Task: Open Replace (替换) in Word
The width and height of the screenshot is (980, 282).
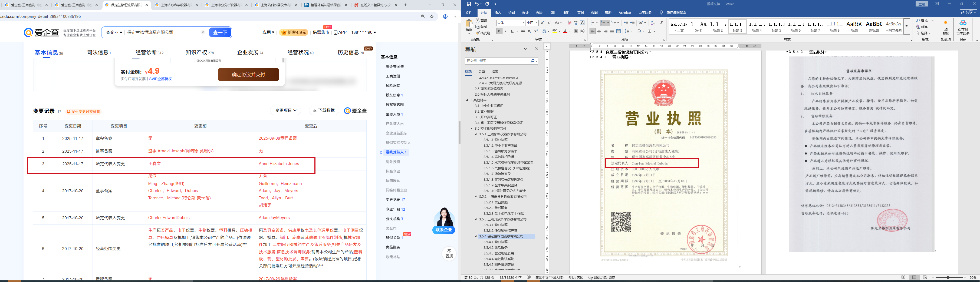Action: point(921,27)
